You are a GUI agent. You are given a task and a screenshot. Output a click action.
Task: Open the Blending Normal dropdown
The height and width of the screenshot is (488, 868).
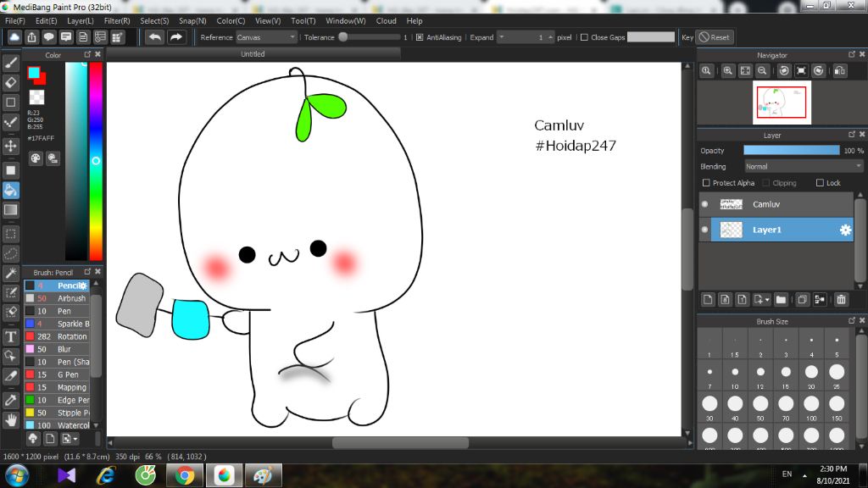pos(804,167)
